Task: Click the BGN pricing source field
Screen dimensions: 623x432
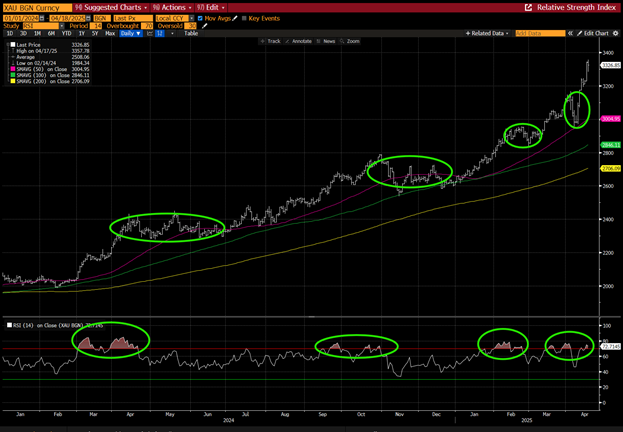Action: [x=102, y=18]
